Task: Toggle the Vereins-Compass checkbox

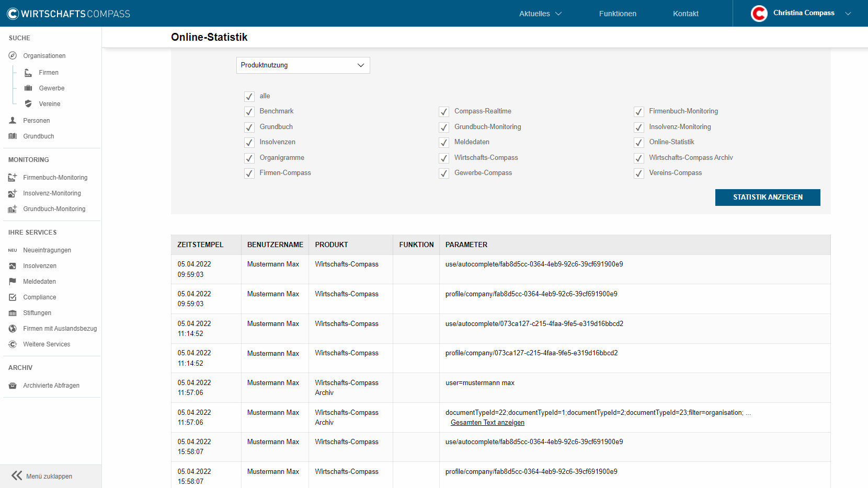Action: coord(639,173)
